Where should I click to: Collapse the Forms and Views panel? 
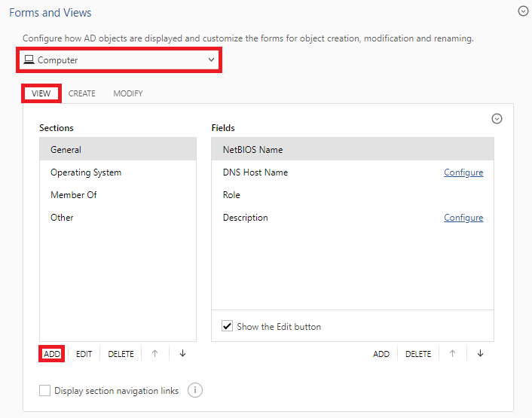click(x=523, y=11)
